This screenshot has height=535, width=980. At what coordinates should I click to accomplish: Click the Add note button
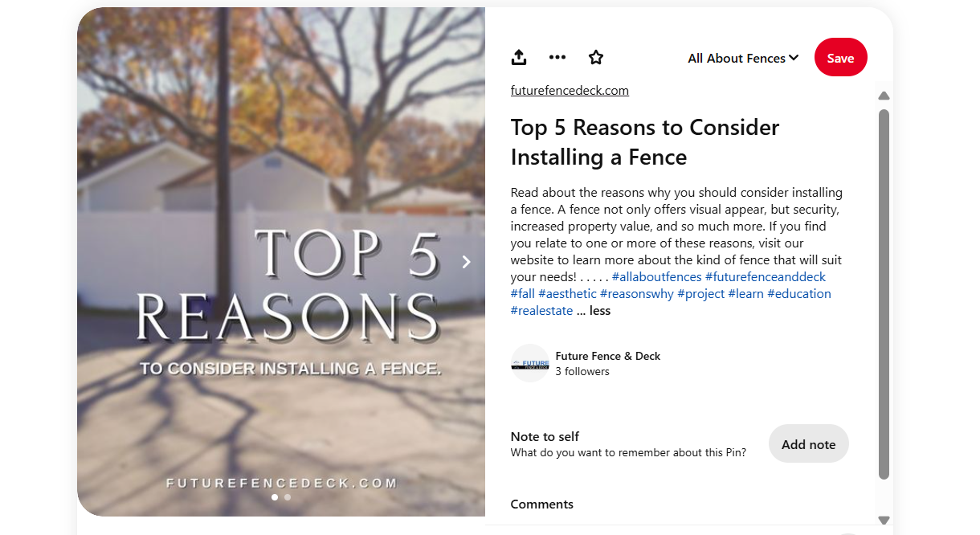pyautogui.click(x=808, y=444)
